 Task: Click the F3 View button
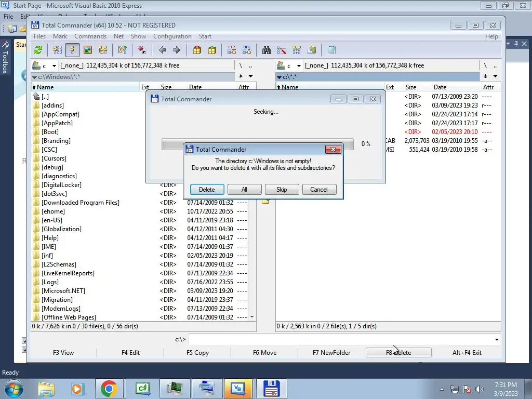pos(63,353)
